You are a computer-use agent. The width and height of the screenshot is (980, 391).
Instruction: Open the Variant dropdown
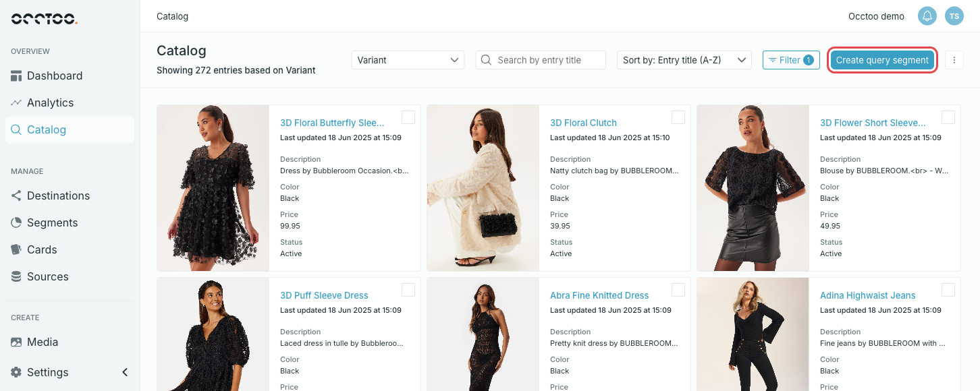[x=408, y=60]
